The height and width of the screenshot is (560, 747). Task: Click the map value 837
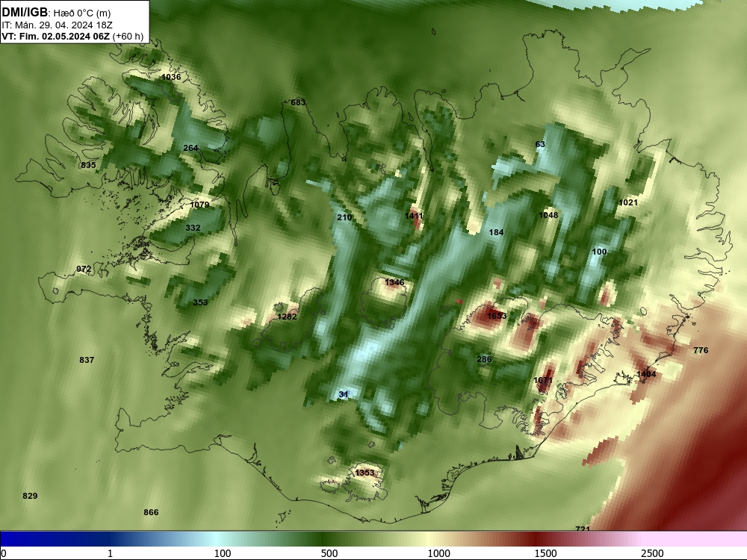point(87,360)
